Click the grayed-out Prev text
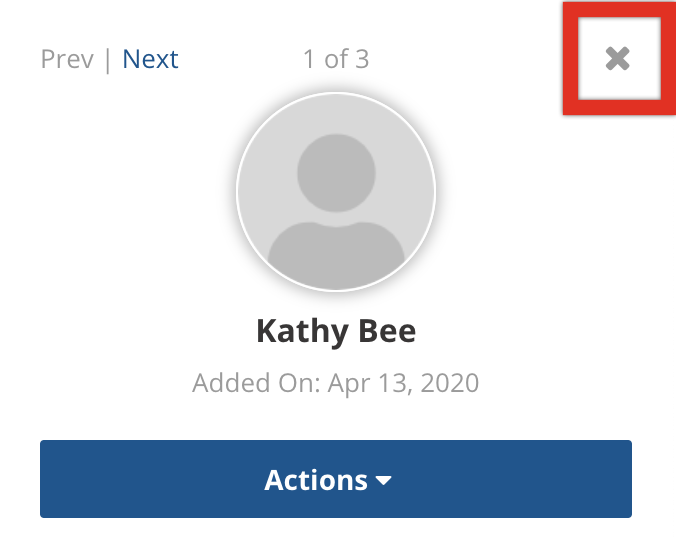 tap(67, 59)
